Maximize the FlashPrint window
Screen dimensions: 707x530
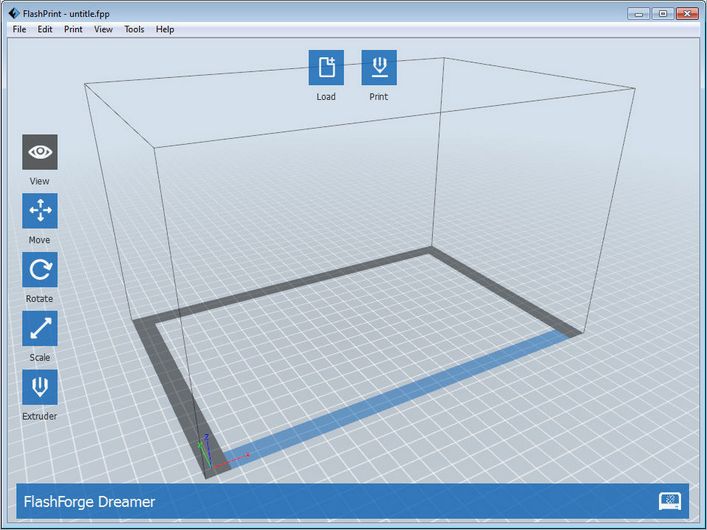click(662, 13)
